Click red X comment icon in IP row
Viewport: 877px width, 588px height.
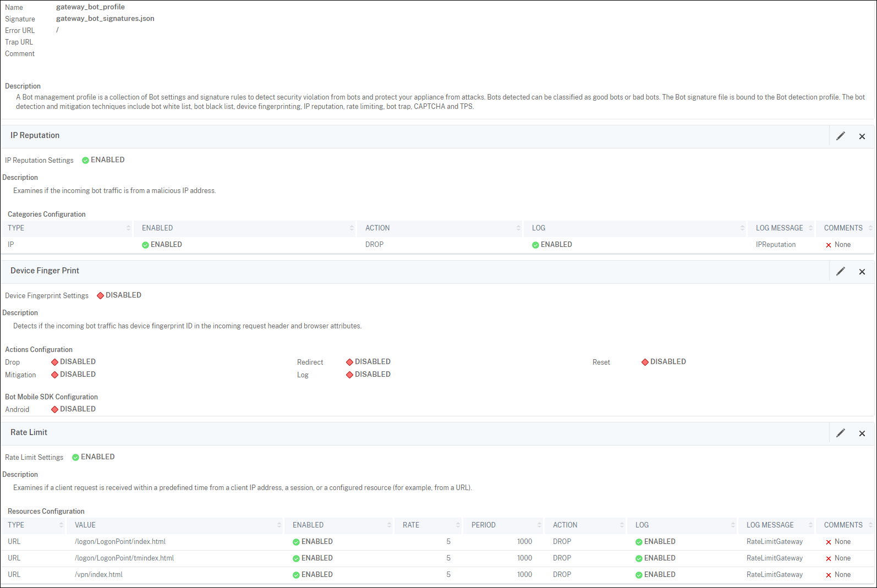828,245
